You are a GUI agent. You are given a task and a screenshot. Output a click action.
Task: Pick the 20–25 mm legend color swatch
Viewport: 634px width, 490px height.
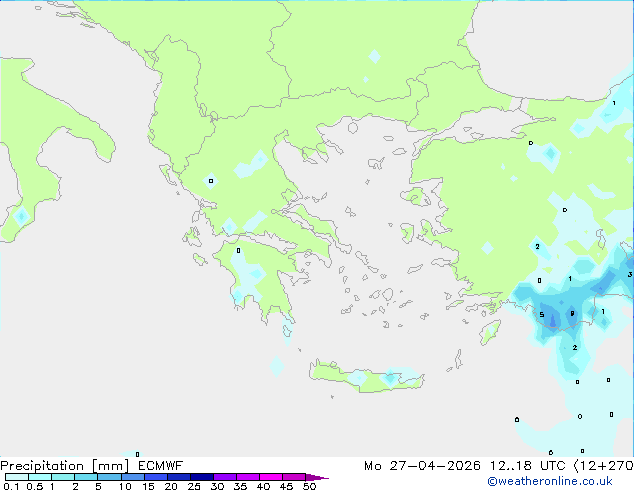point(178,477)
